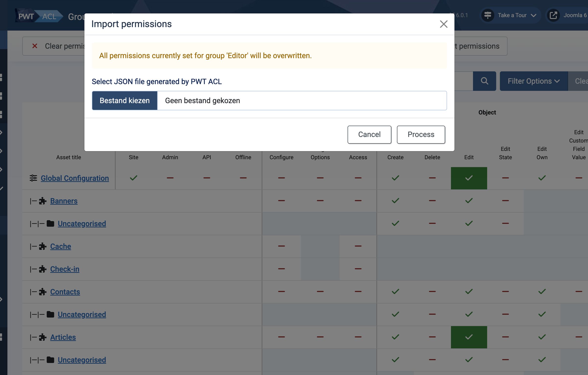Click the Global Configuration sliders icon

(x=33, y=178)
